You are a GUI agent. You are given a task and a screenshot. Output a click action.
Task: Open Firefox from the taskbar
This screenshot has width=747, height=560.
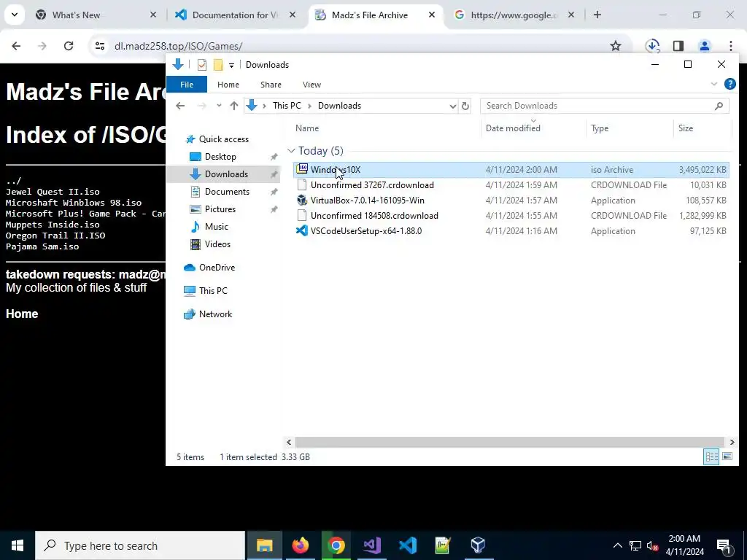300,545
